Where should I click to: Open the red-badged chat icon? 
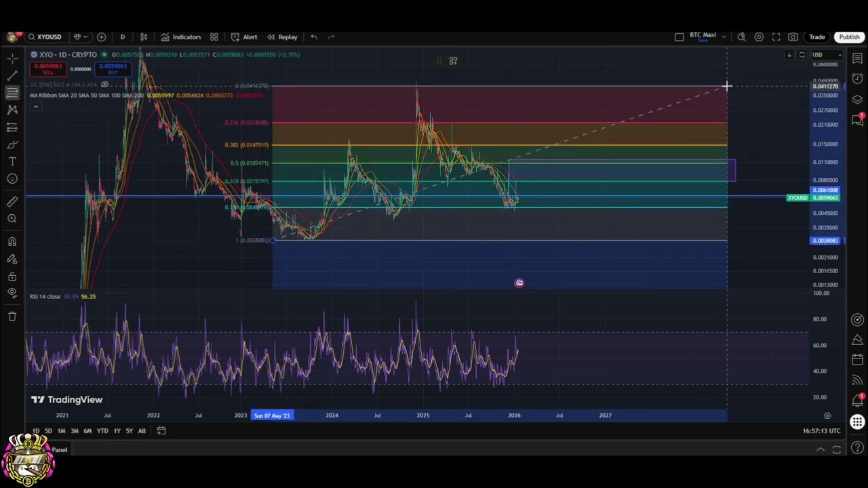(x=857, y=120)
